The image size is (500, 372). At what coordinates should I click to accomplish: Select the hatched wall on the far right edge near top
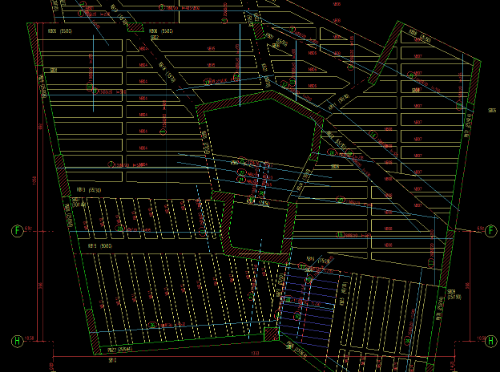click(475, 82)
